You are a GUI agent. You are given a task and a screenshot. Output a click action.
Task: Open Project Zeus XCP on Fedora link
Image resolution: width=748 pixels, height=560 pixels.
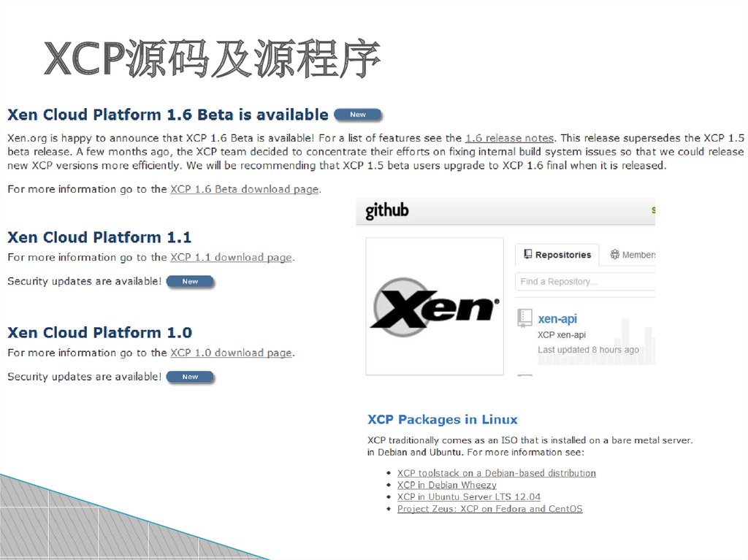pos(490,509)
